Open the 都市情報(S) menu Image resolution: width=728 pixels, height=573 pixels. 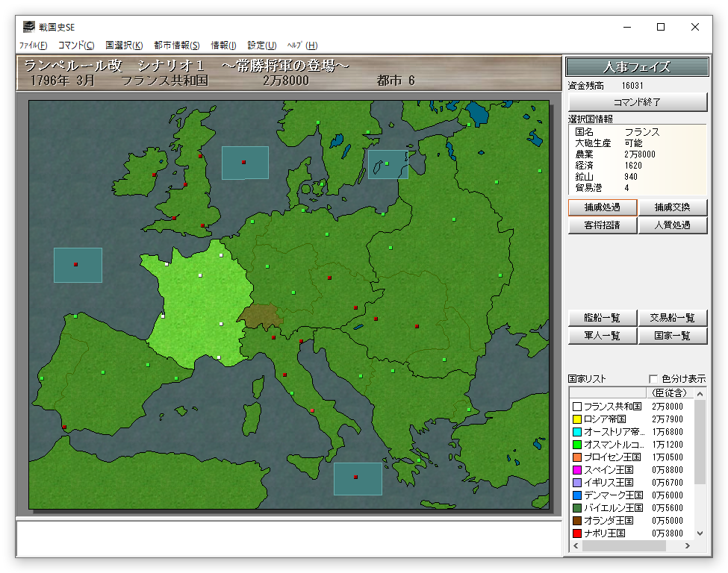[177, 46]
